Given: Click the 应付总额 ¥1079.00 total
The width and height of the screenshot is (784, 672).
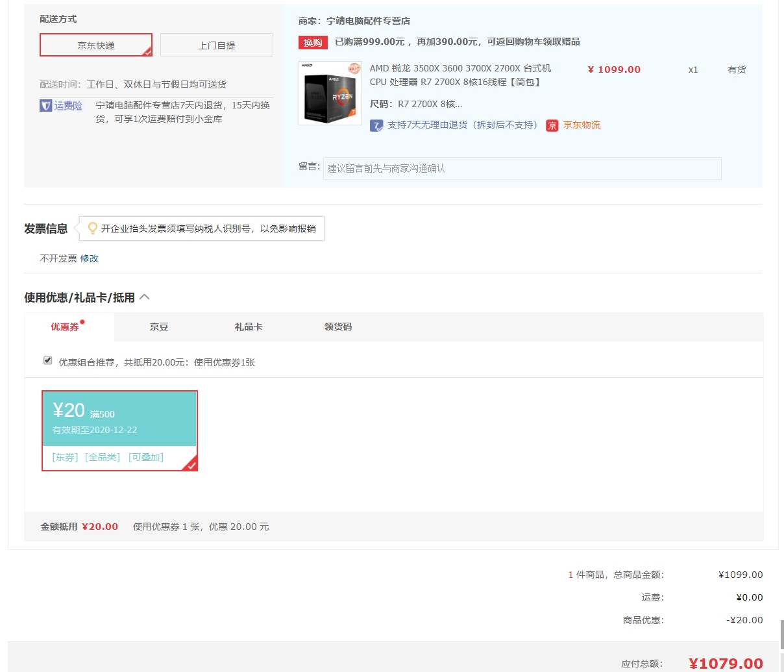Looking at the screenshot, I should (x=726, y=664).
